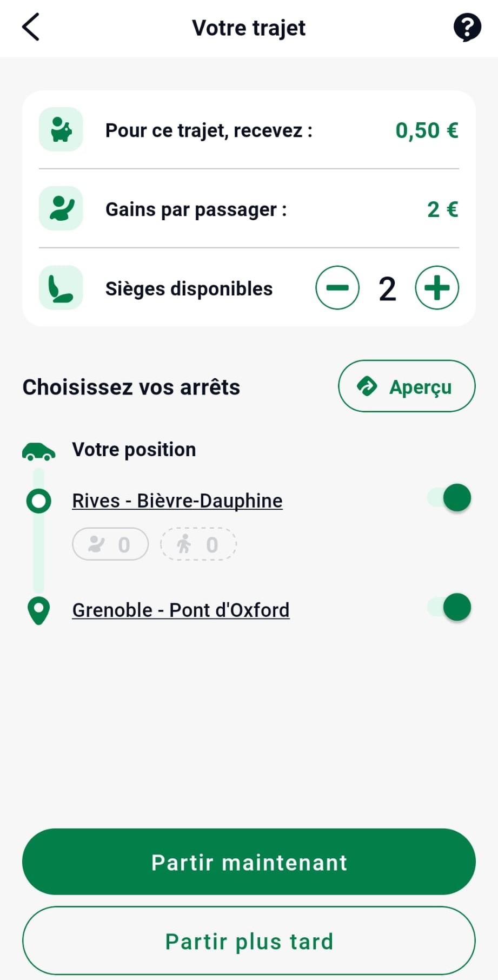Increase available seats with plus button
Screen dimensions: 498x980
coord(437,288)
